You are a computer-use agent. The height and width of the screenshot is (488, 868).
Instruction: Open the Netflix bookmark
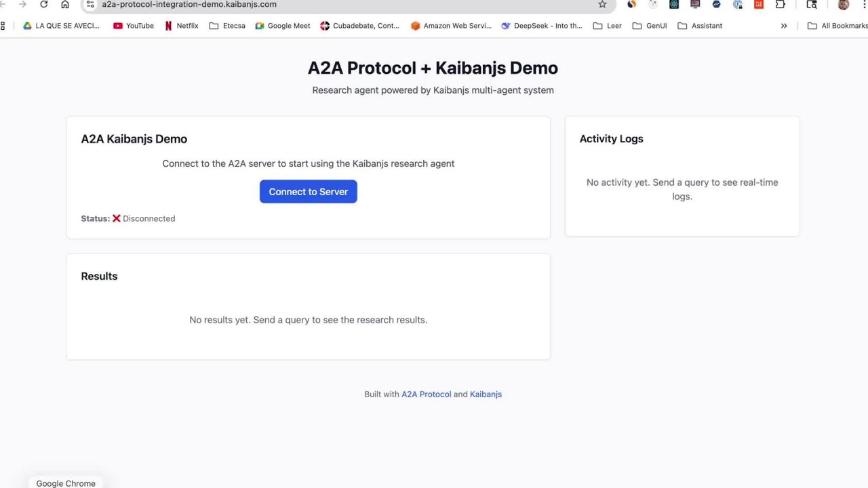182,26
